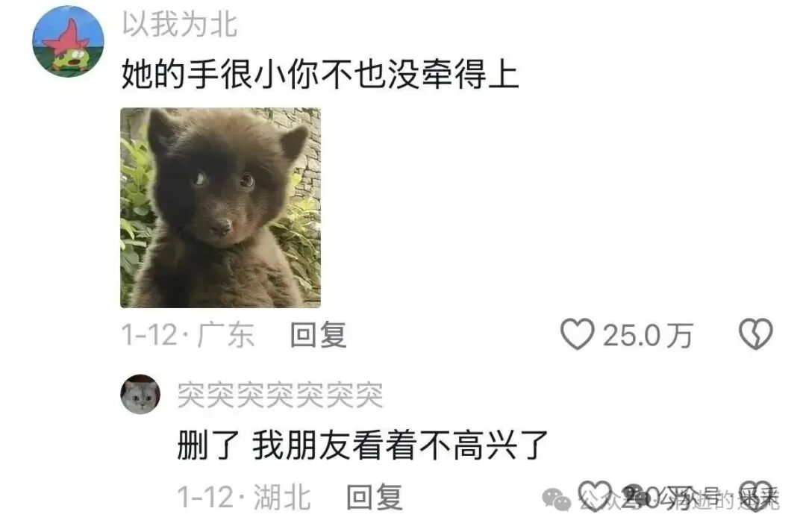Open the starfish avatar profile of 以我为北

[68, 41]
